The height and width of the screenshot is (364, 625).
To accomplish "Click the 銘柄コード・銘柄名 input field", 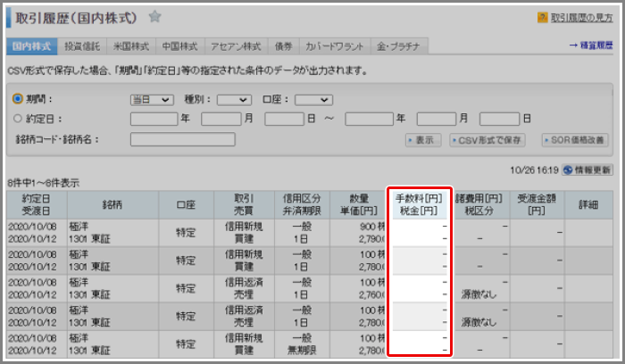I will coord(182,139).
